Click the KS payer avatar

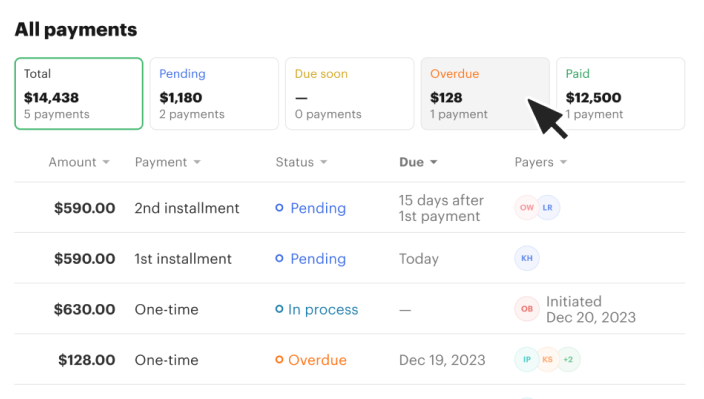click(x=547, y=360)
